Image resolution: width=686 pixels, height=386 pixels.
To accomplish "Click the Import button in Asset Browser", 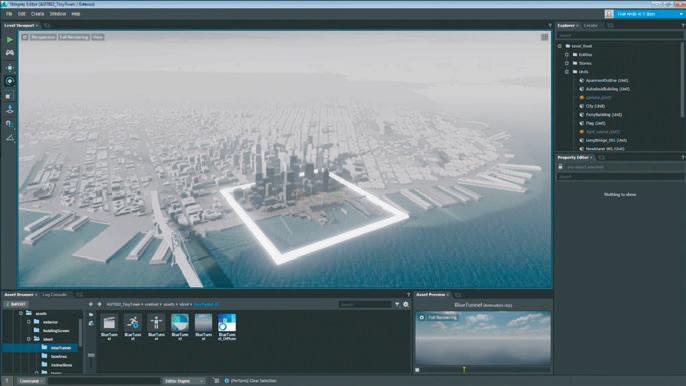I will (17, 304).
